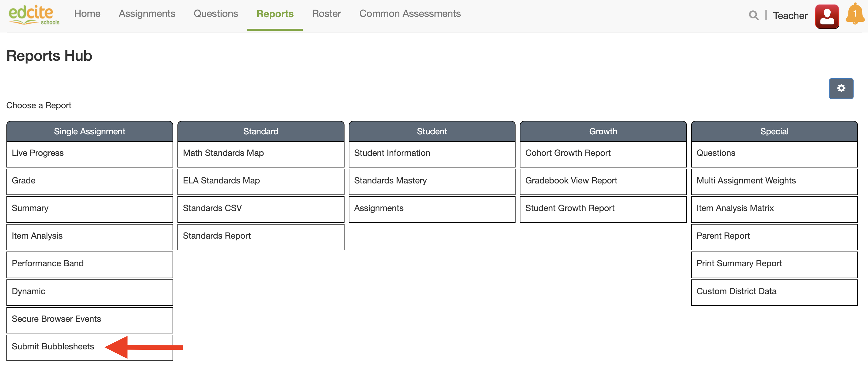View the Student Information report

coord(392,153)
